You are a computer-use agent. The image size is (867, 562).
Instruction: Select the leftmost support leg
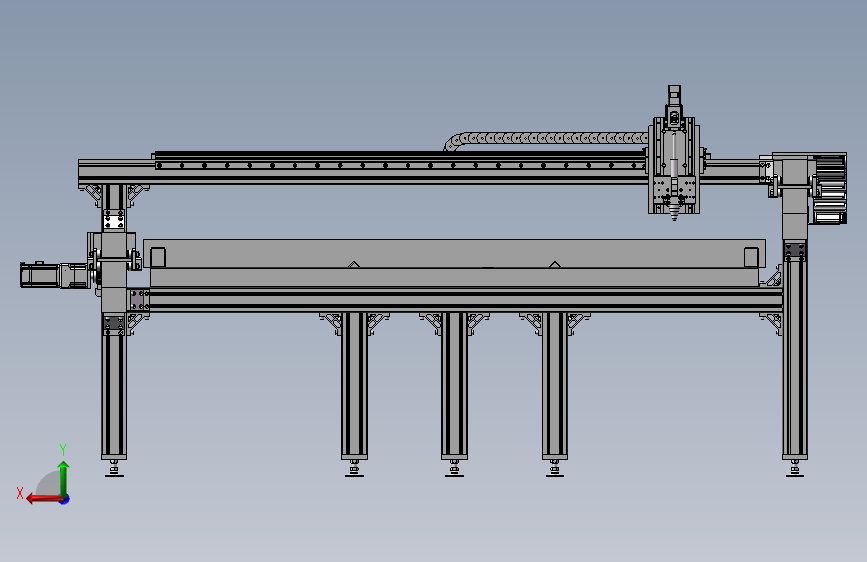(x=114, y=386)
